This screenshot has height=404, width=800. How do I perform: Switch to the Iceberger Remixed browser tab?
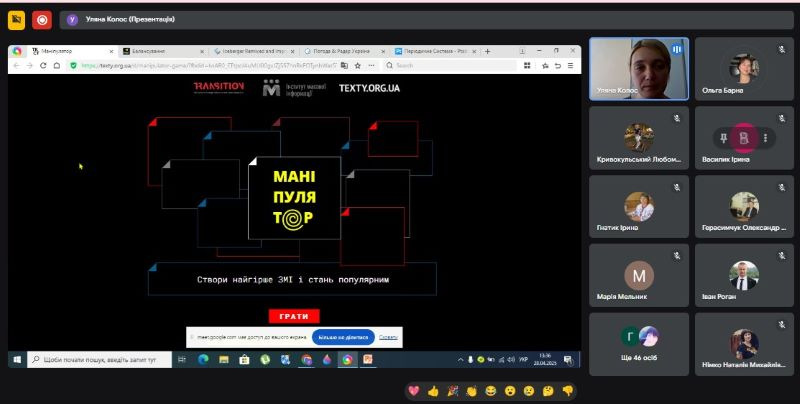click(254, 52)
